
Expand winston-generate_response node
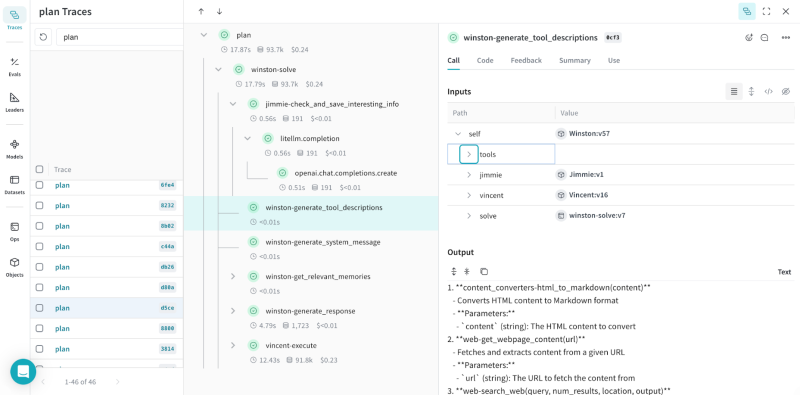pos(233,311)
